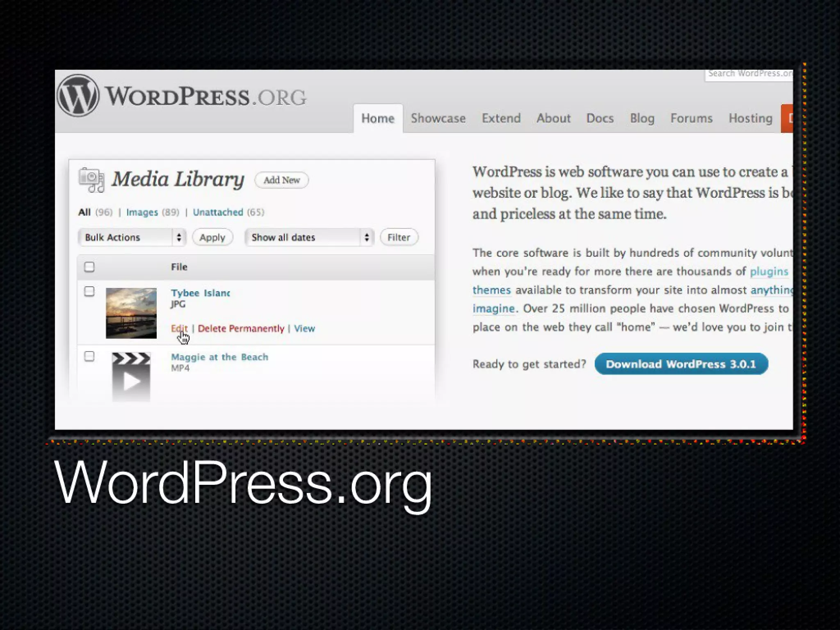Click the Media Library heading

point(178,179)
